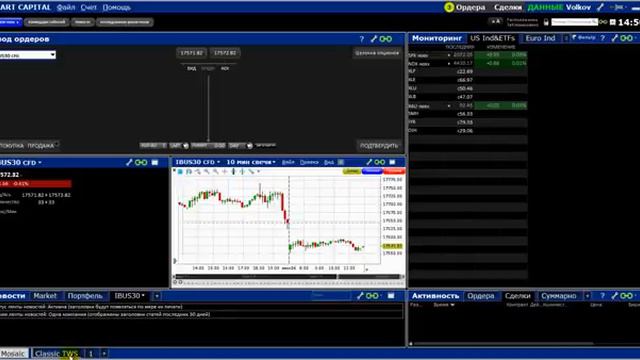Open the Помощь menu
Viewport: 640px width, 360px height.
point(116,7)
